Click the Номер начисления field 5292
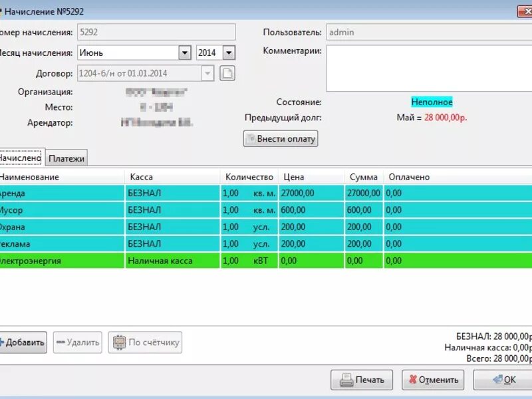Viewport: 532px width, 399px height. pos(156,32)
